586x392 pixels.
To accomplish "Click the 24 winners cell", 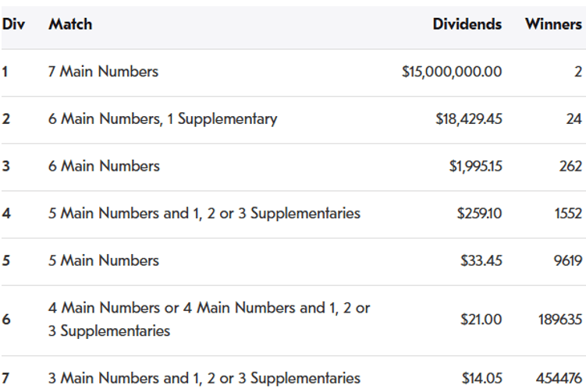I will [574, 119].
